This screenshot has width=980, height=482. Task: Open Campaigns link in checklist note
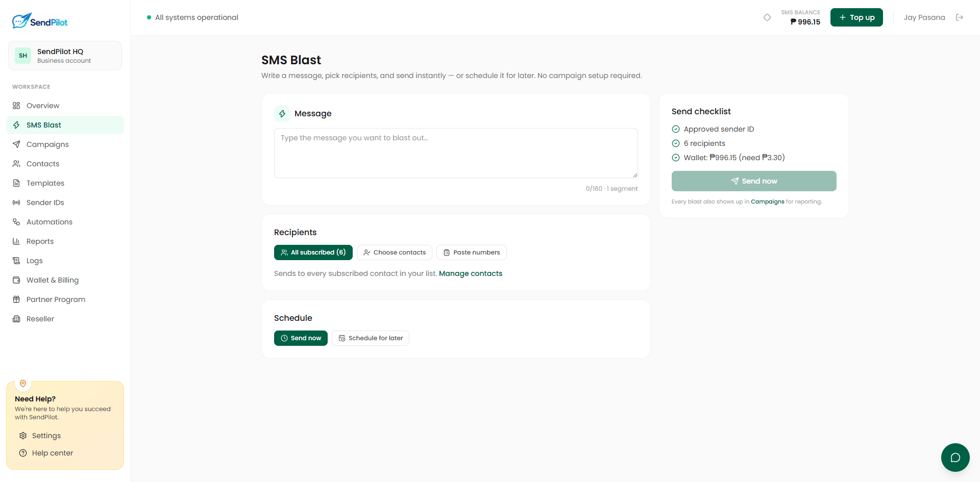coord(768,201)
